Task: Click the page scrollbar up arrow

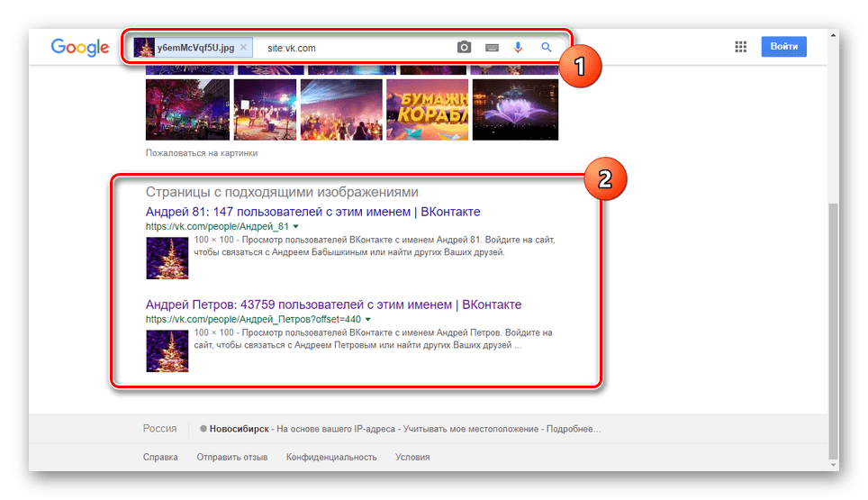Action: point(833,35)
